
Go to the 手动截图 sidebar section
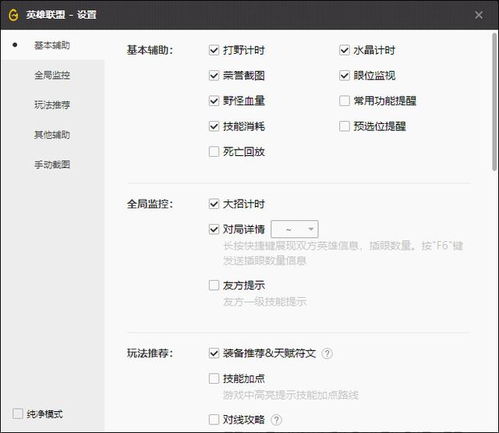click(52, 164)
